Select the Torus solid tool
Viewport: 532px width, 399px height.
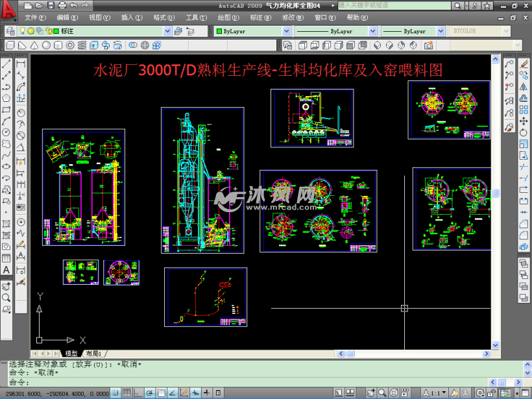pyautogui.click(x=70, y=45)
